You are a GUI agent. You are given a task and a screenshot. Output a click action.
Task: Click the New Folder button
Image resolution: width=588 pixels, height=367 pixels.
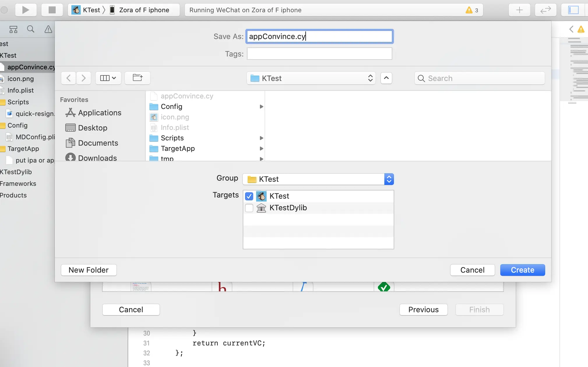click(89, 270)
